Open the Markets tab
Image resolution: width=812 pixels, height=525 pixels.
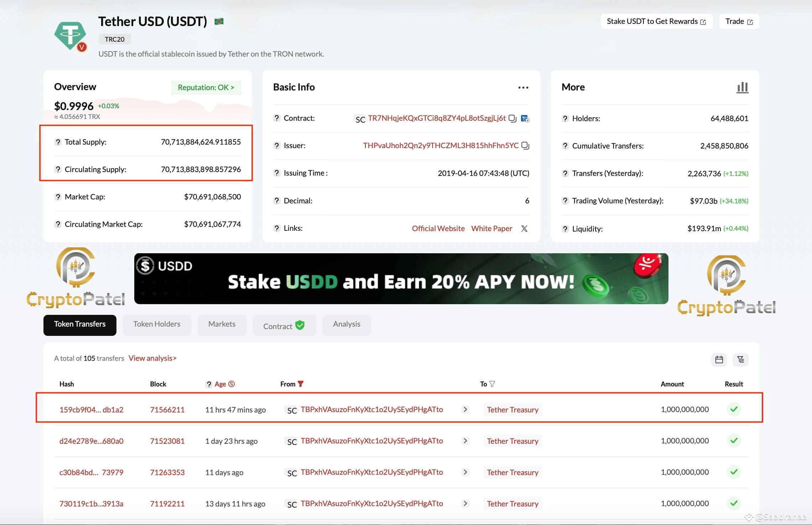pos(222,325)
